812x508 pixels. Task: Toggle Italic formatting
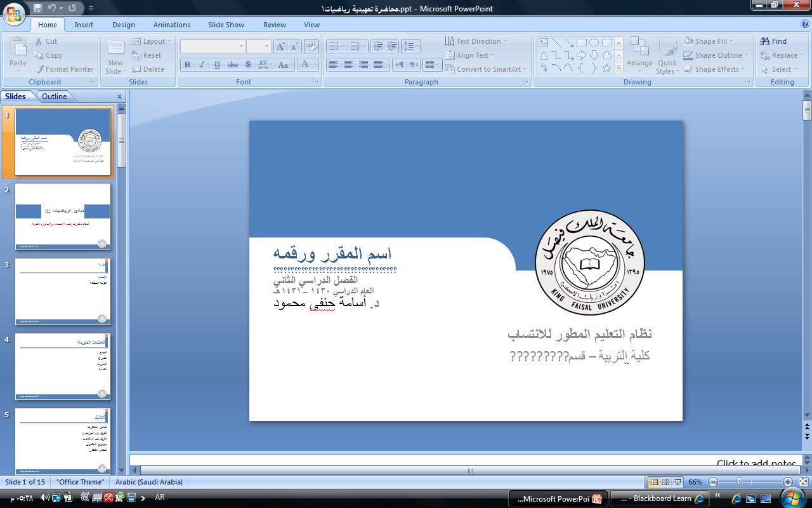click(202, 65)
